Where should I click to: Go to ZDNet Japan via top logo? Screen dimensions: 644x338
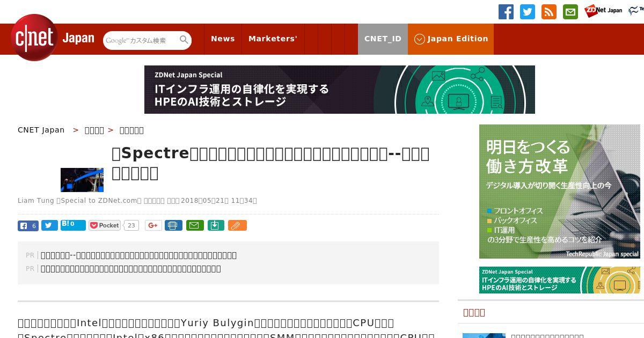(603, 10)
